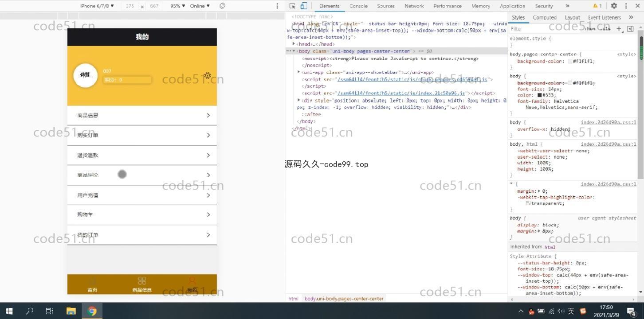Open the 用户充值 list row
This screenshot has height=319, width=644.
pyautogui.click(x=142, y=195)
